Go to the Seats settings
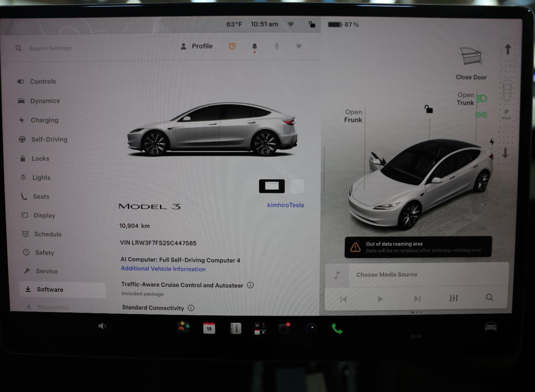The image size is (535, 392). click(35, 197)
